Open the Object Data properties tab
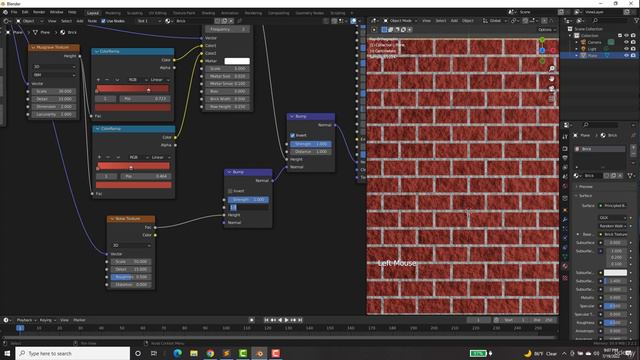Image resolution: width=640 pixels, height=360 pixels. coord(565,257)
